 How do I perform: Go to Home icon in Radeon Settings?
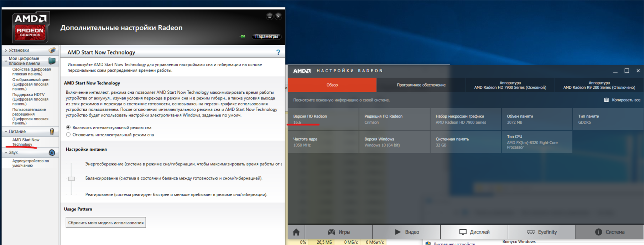coord(296,232)
